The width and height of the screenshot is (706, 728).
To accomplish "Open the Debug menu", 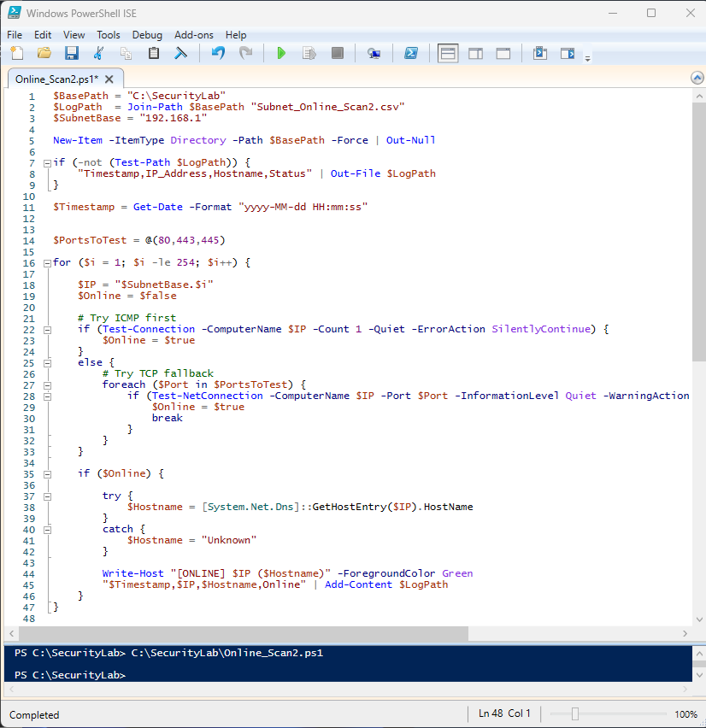I will (147, 35).
